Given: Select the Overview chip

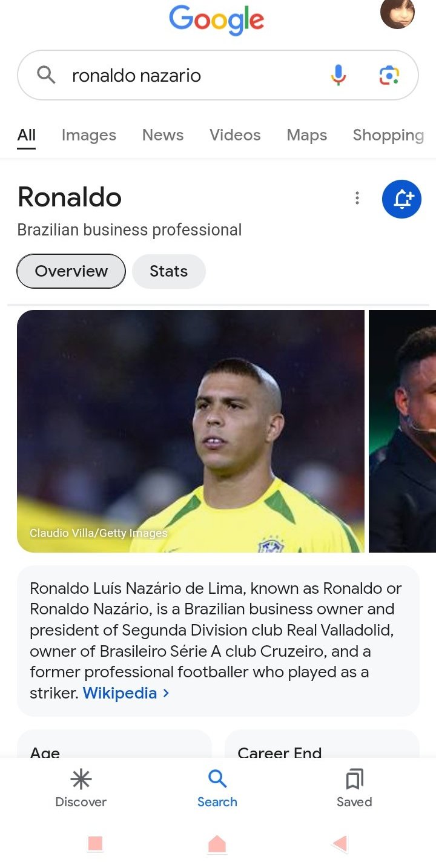Looking at the screenshot, I should [x=71, y=271].
